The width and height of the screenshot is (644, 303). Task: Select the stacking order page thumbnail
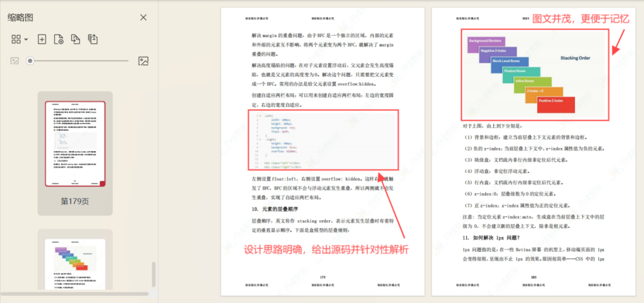tap(75, 264)
